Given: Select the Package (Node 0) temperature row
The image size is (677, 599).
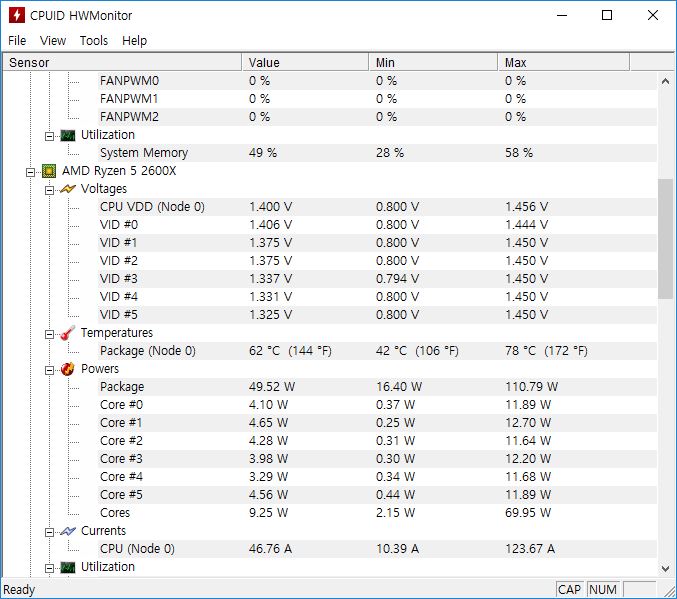Looking at the screenshot, I should tap(378, 351).
